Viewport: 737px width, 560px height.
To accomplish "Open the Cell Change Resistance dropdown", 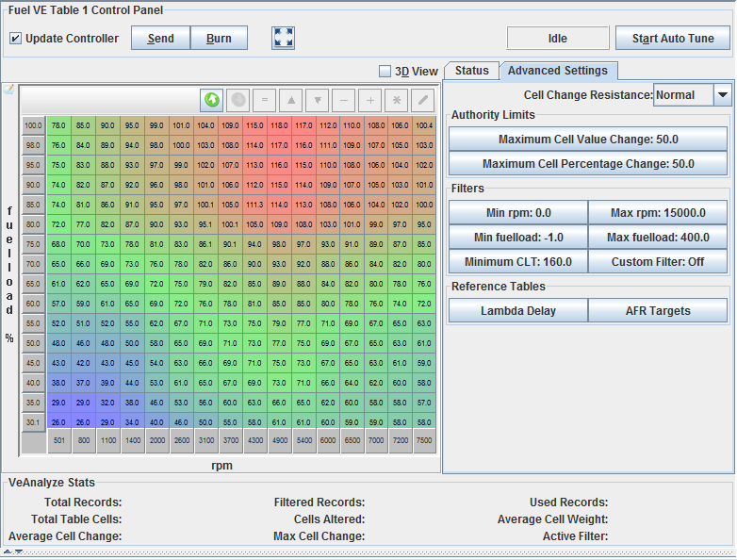I will pyautogui.click(x=722, y=94).
